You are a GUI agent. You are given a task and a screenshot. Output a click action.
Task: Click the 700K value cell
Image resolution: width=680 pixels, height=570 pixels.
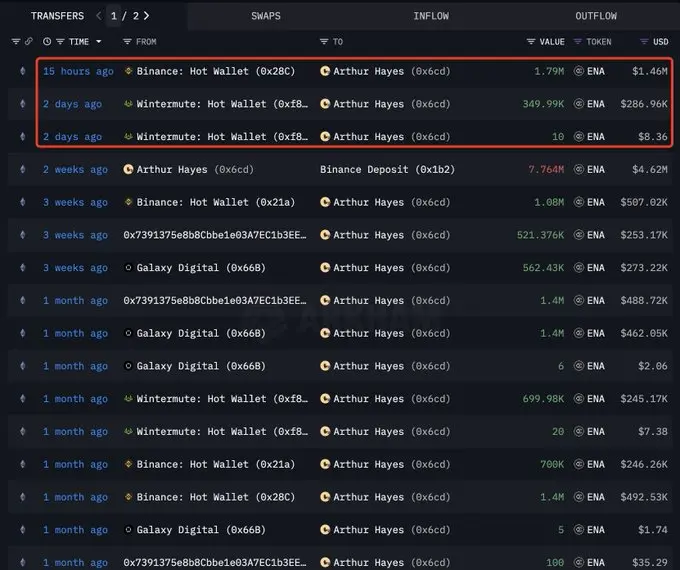(x=552, y=464)
